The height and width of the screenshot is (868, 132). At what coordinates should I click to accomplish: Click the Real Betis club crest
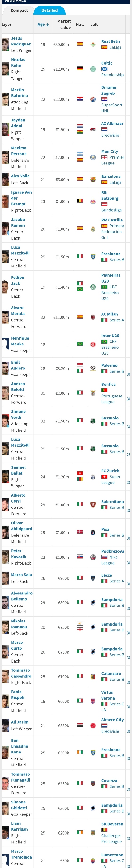click(x=93, y=44)
